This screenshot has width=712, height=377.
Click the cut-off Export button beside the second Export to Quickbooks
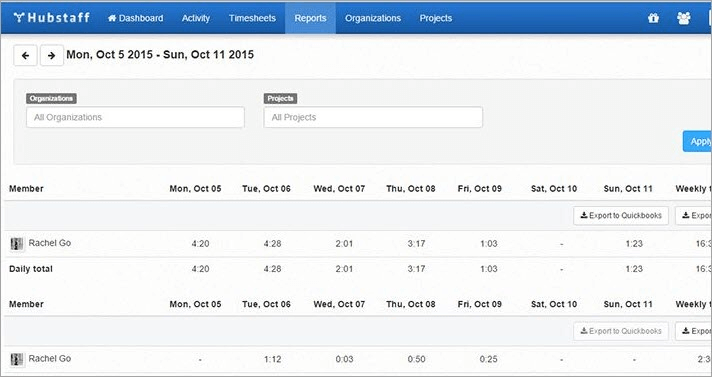[x=693, y=331]
